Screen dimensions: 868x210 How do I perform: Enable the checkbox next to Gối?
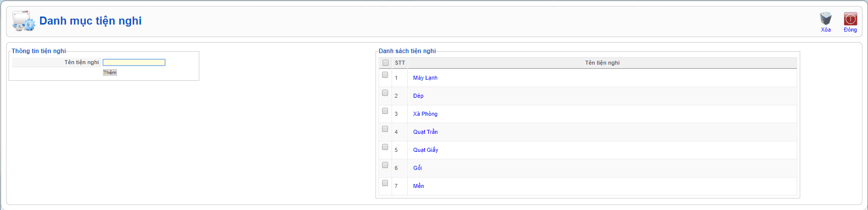(385, 165)
